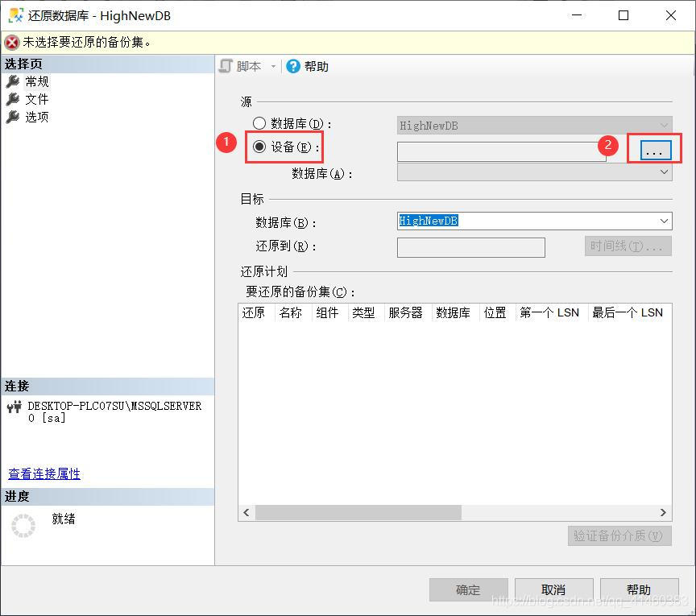The height and width of the screenshot is (616, 696).
Task: Select the 设备(E) radio button
Action: [x=259, y=146]
